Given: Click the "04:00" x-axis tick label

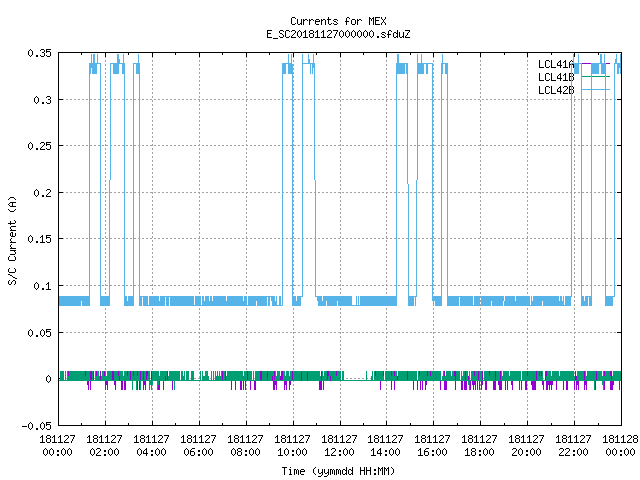Looking at the screenshot, I should coord(151,452).
